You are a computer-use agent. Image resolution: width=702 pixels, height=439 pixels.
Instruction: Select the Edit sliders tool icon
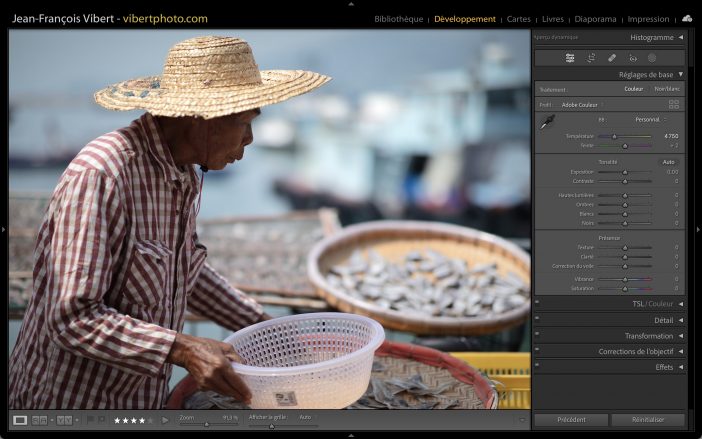pyautogui.click(x=570, y=58)
